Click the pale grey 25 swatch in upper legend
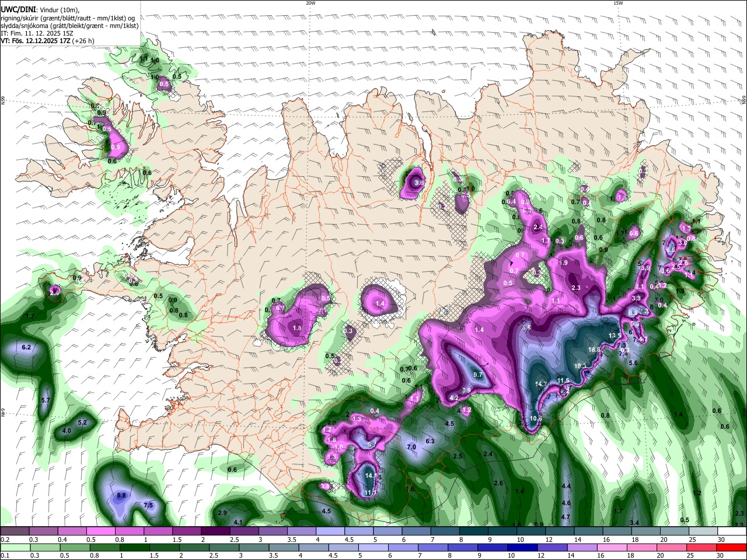The image size is (747, 560). (x=703, y=531)
